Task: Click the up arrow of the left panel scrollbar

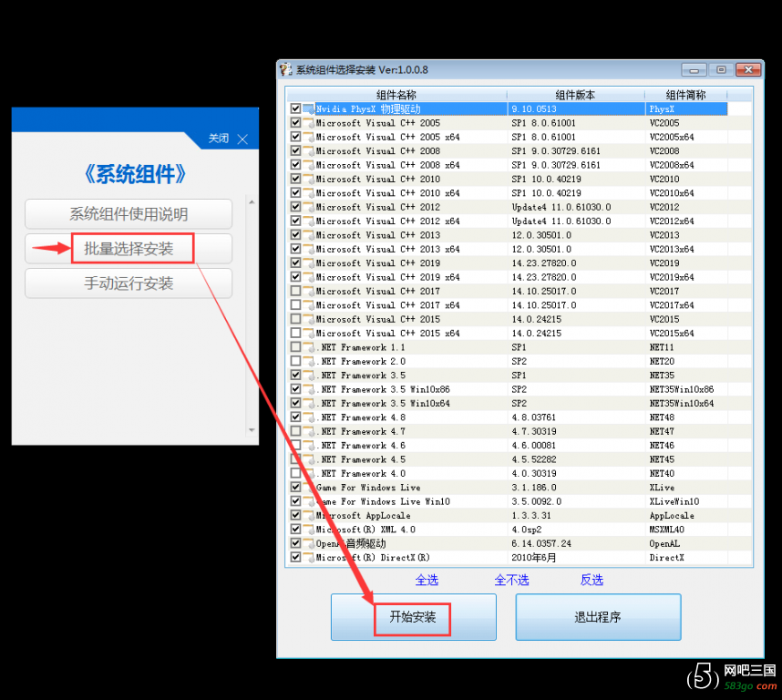Action: pyautogui.click(x=252, y=202)
